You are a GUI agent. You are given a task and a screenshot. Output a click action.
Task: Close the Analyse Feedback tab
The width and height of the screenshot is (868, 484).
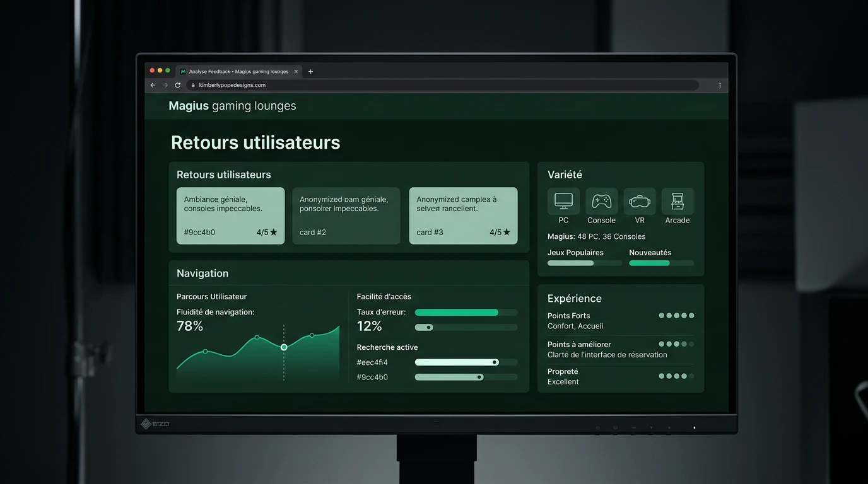(296, 72)
